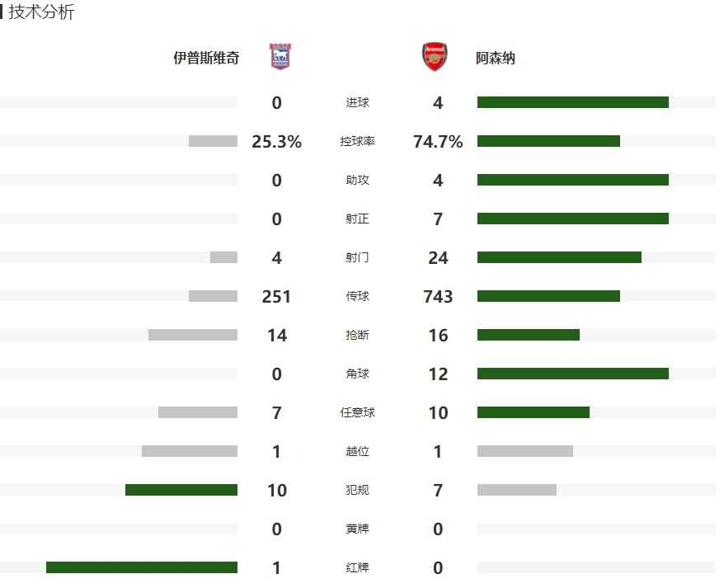This screenshot has width=724, height=588.
Task: Select the 技术分析 section heading
Action: [x=41, y=12]
